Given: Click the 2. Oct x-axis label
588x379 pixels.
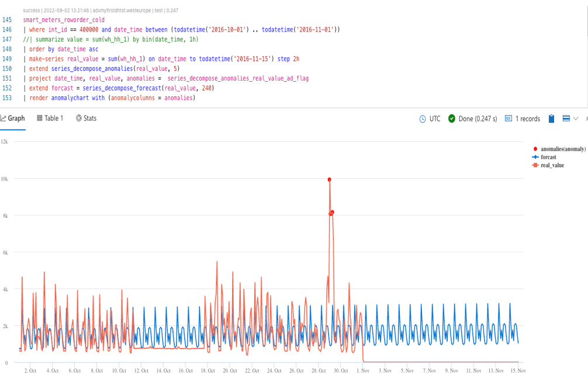Looking at the screenshot, I should [30, 370].
